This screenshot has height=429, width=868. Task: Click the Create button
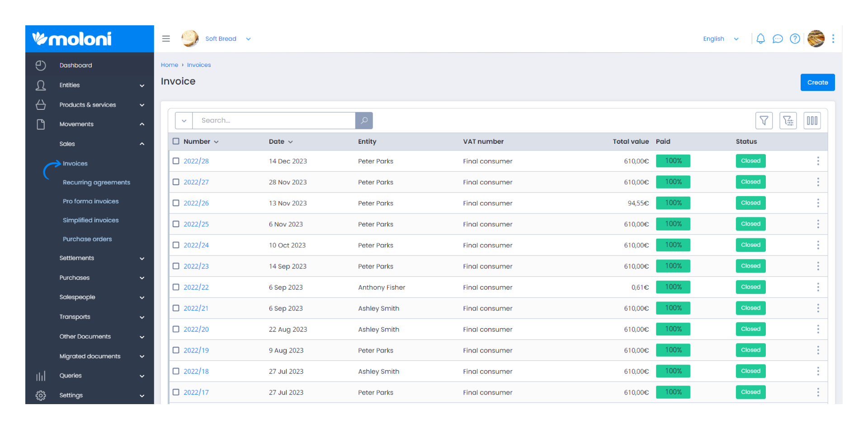click(x=817, y=82)
